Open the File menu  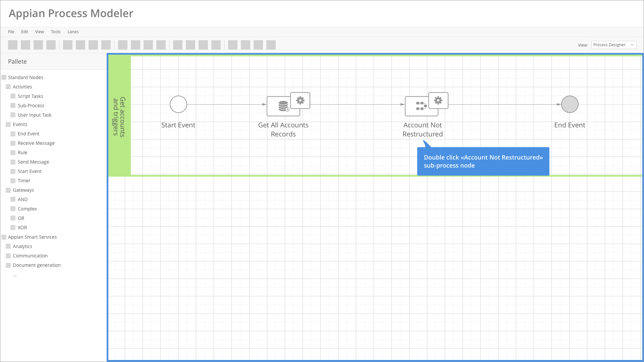click(x=11, y=32)
